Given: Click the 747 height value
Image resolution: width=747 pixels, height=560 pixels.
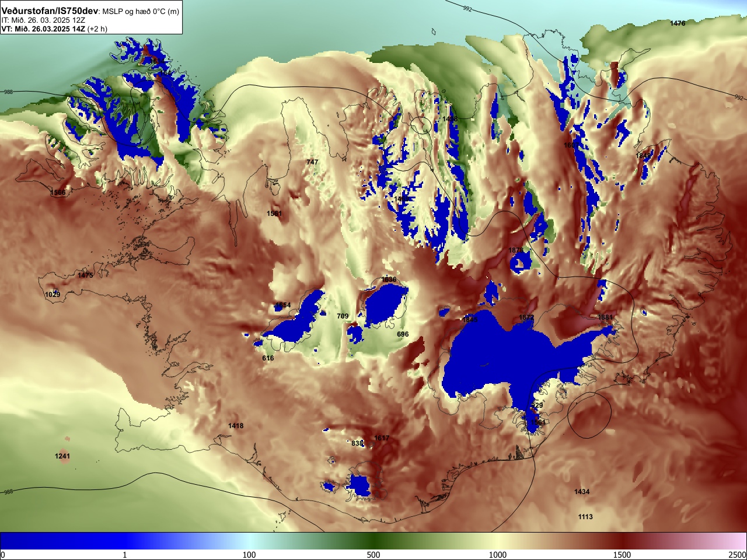Looking at the screenshot, I should pos(312,162).
